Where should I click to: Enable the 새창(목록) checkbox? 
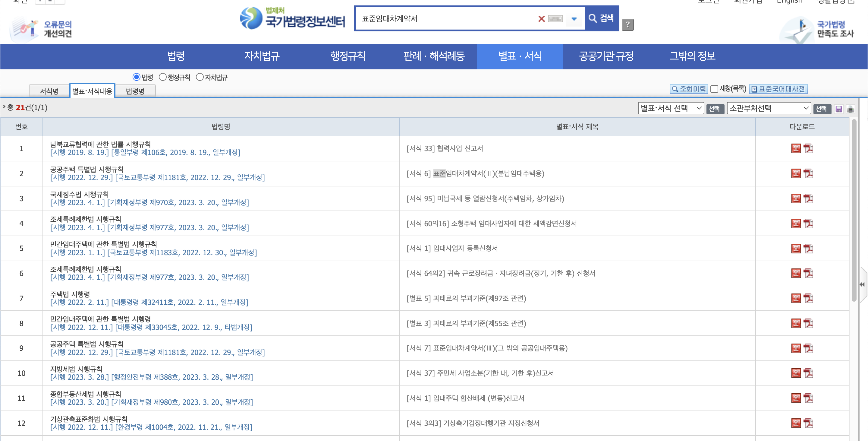pyautogui.click(x=714, y=89)
